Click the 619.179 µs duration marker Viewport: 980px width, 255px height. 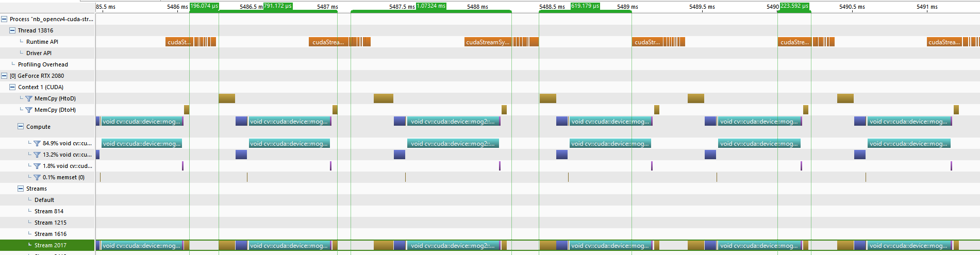point(585,6)
